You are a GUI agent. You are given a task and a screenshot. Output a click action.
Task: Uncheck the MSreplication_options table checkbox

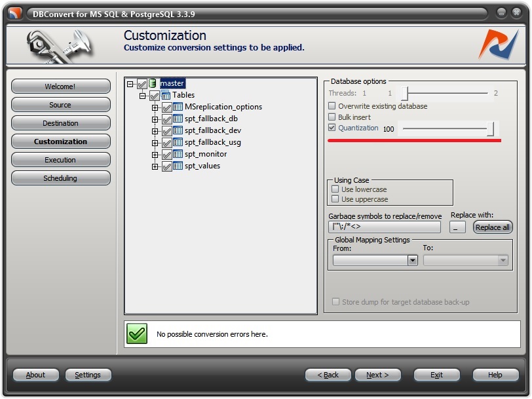point(166,107)
